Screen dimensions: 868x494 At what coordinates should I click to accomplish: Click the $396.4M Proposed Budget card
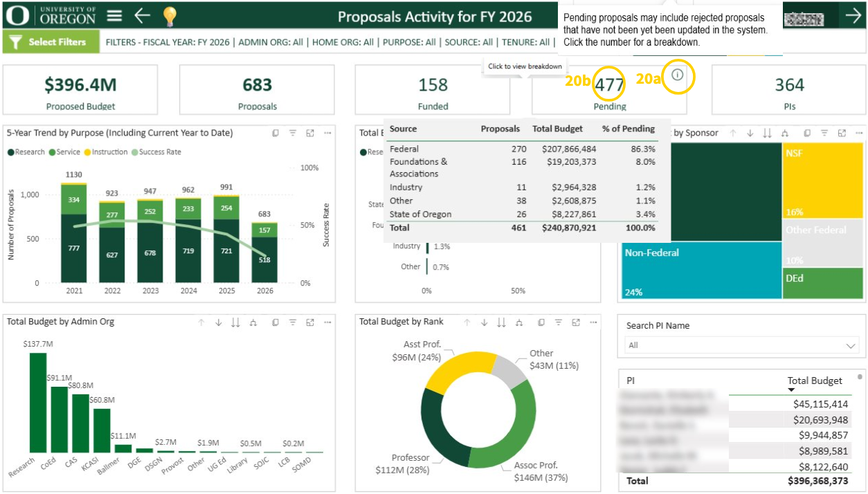tap(80, 90)
